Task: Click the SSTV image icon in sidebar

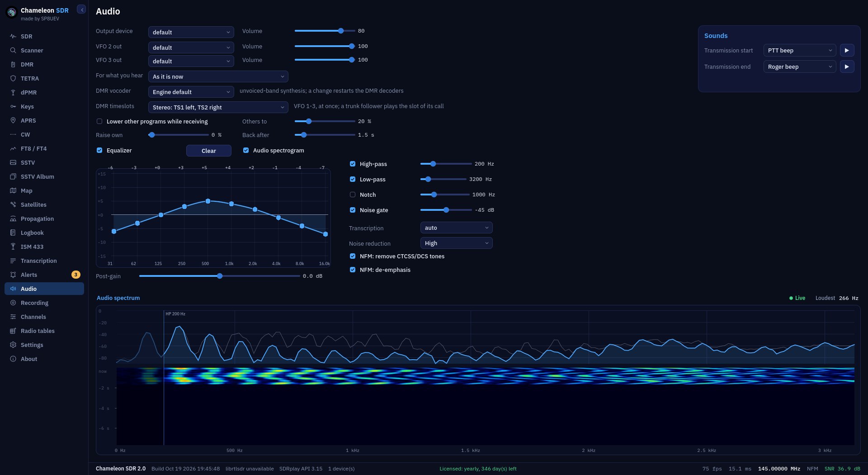Action: 13,162
